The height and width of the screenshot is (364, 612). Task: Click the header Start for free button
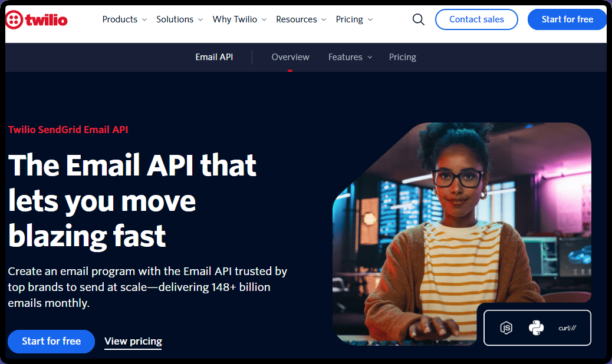tap(567, 19)
